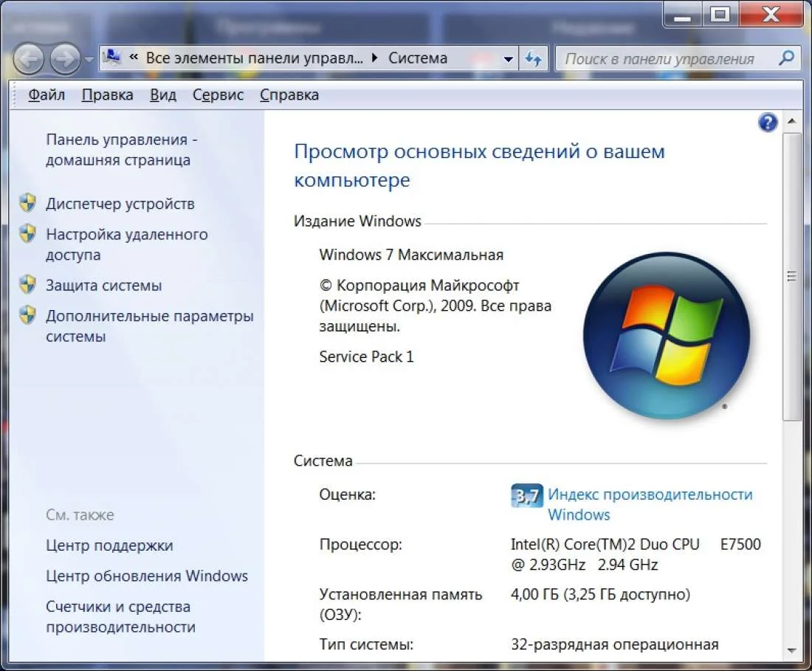Open the 'Центр обновления Windows' link

[x=147, y=576]
